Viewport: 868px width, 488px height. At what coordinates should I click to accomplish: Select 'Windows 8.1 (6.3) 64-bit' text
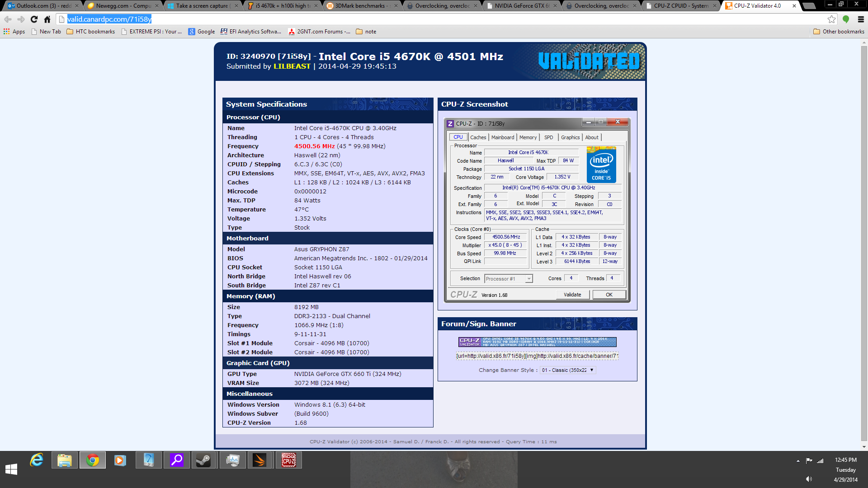tap(330, 405)
